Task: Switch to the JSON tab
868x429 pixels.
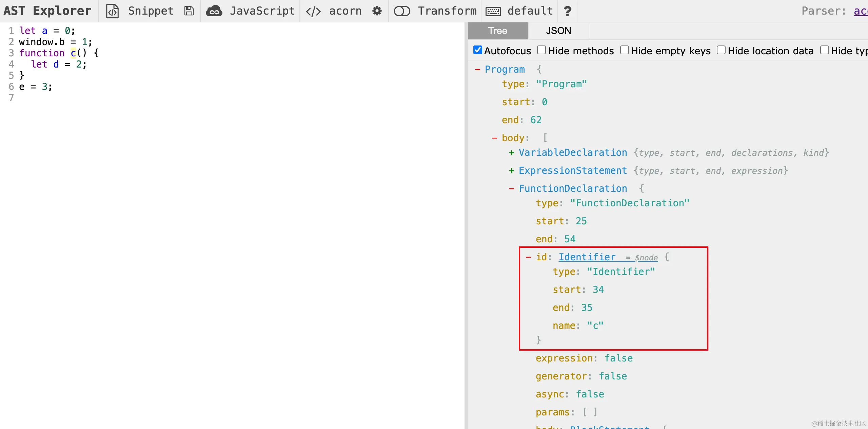Action: point(558,31)
